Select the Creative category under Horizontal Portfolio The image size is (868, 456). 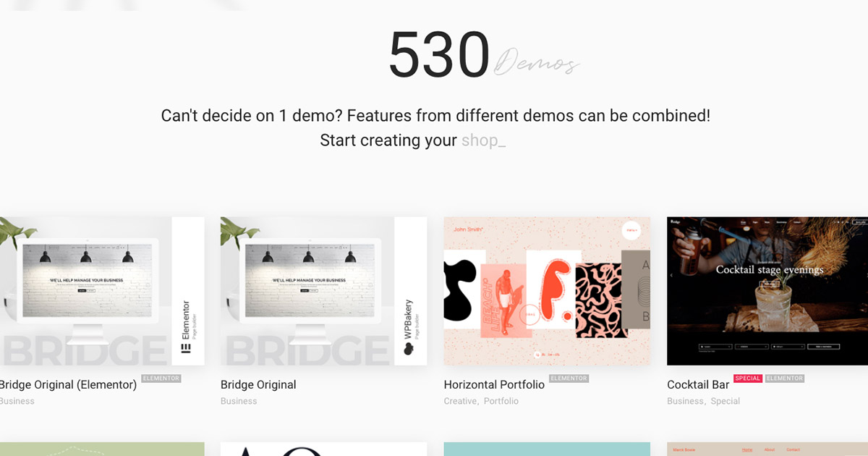click(461, 401)
